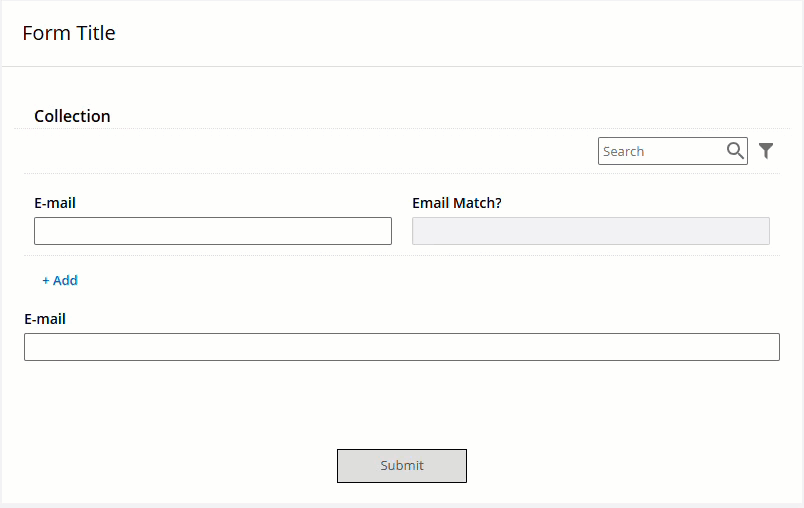Click the E-mail label below the Add link
804x508 pixels.
(45, 319)
